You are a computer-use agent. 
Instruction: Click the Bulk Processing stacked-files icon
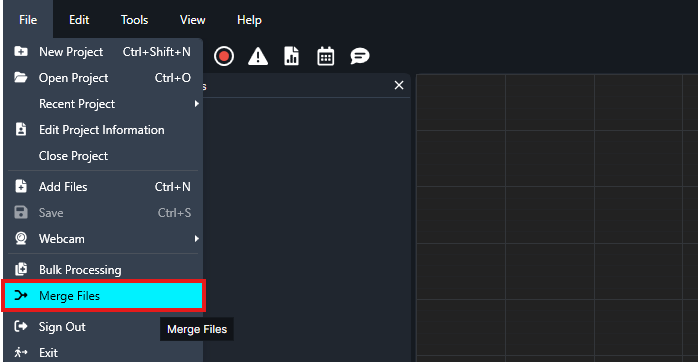pyautogui.click(x=20, y=269)
